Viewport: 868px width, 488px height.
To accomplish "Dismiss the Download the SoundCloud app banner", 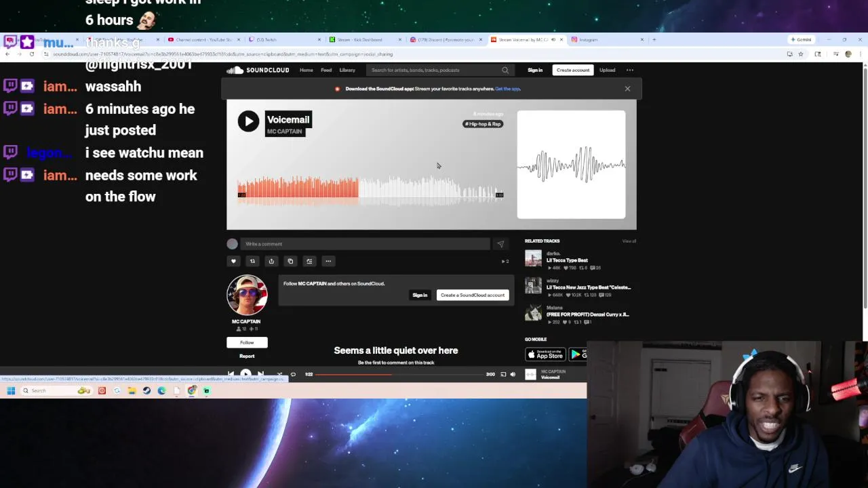I will click(x=627, y=89).
